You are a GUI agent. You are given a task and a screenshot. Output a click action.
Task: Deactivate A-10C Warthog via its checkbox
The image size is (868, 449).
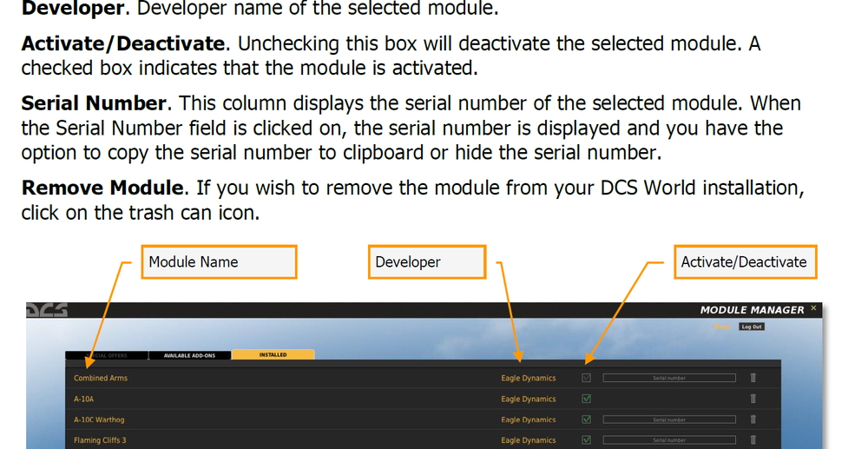(586, 419)
